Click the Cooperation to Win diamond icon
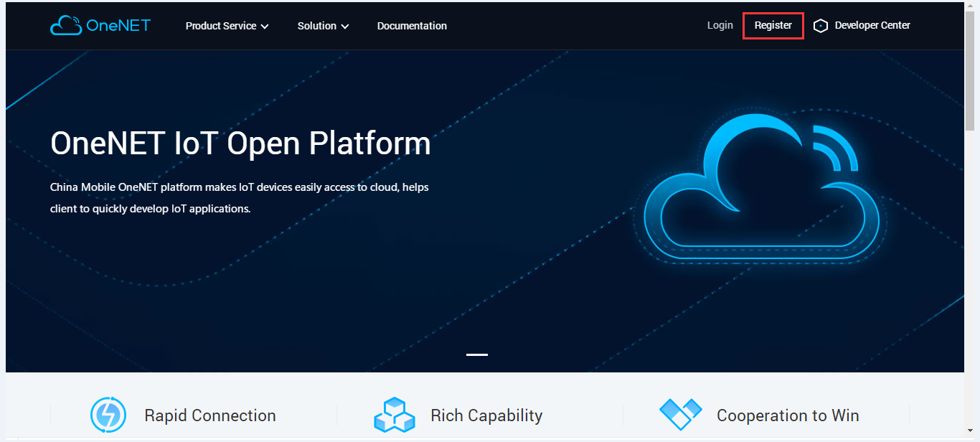The height and width of the screenshot is (442, 980). 680,414
